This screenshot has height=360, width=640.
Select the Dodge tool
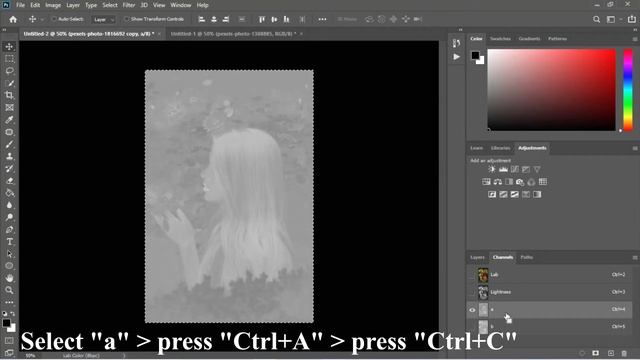pyautogui.click(x=9, y=217)
